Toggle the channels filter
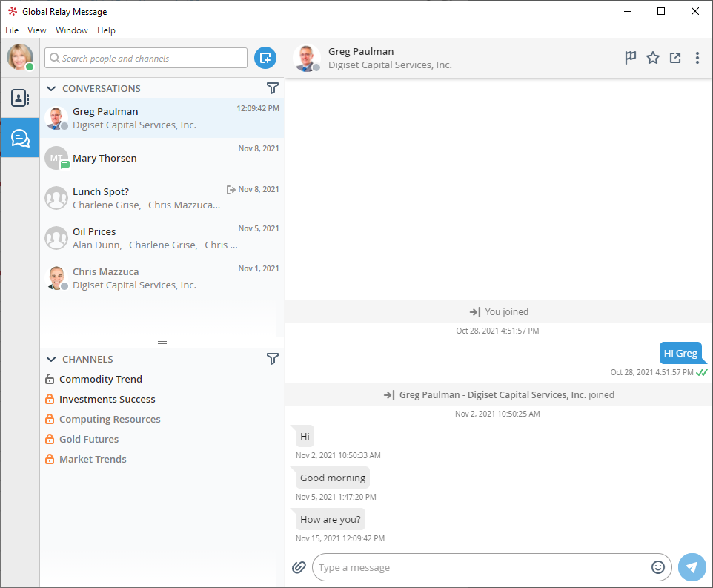 (273, 358)
